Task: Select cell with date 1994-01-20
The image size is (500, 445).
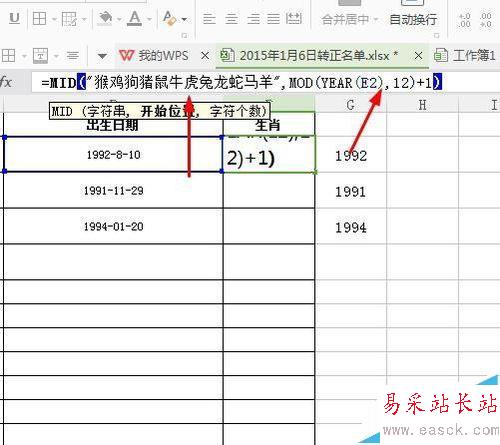Action: [113, 226]
